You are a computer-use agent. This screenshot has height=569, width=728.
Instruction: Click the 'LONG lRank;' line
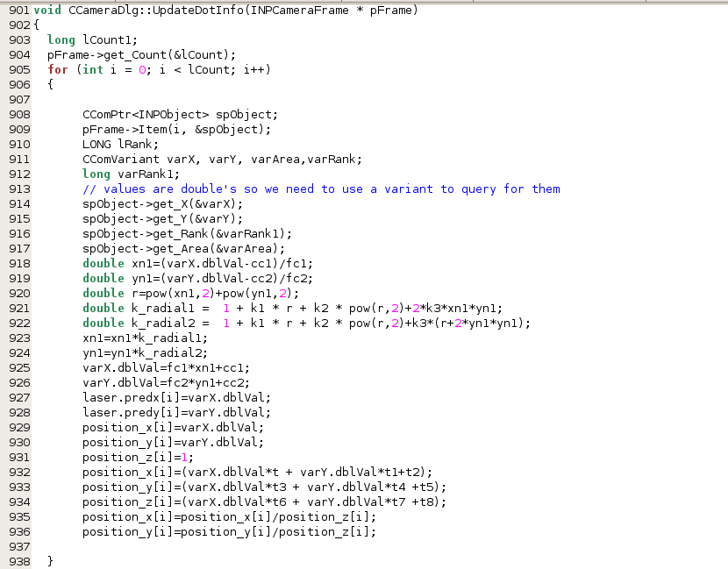(120, 144)
